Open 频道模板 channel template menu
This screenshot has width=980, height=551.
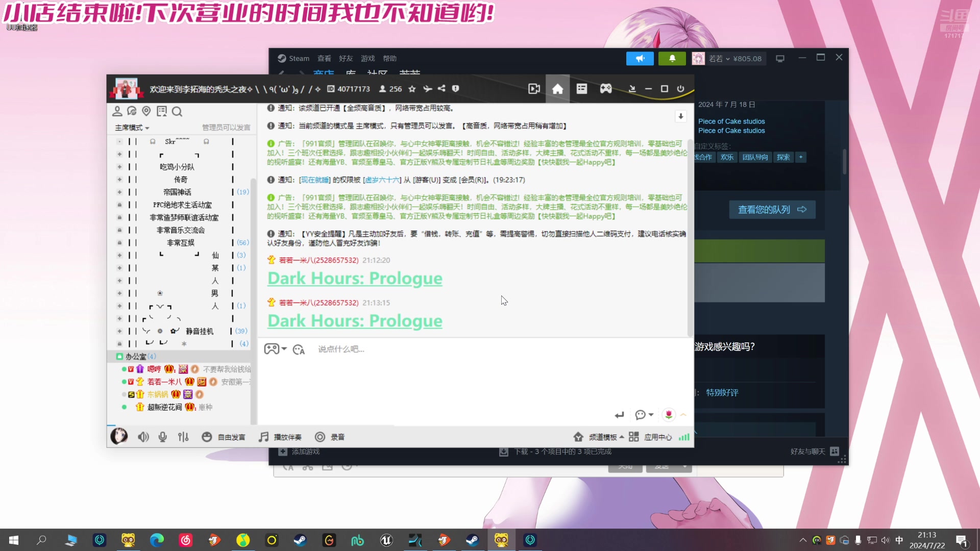(599, 437)
